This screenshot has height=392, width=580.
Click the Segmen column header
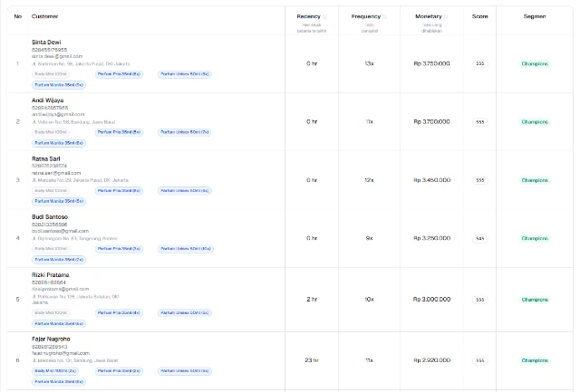[x=535, y=16]
